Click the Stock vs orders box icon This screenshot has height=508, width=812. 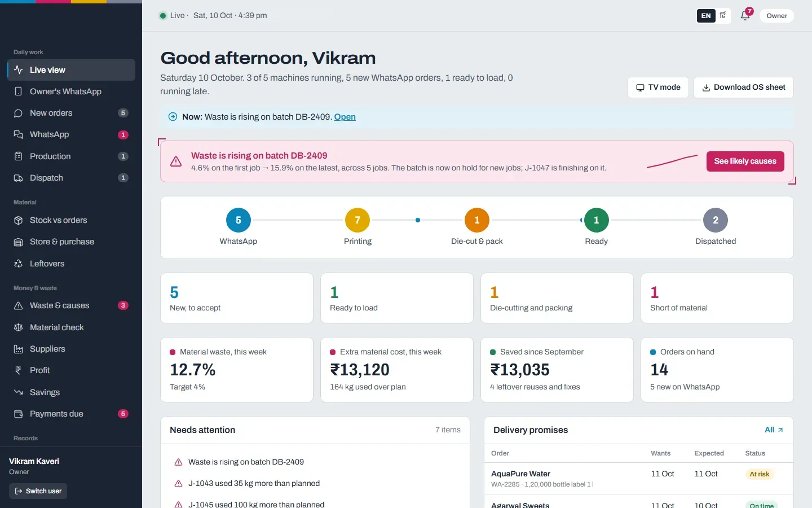pyautogui.click(x=18, y=220)
